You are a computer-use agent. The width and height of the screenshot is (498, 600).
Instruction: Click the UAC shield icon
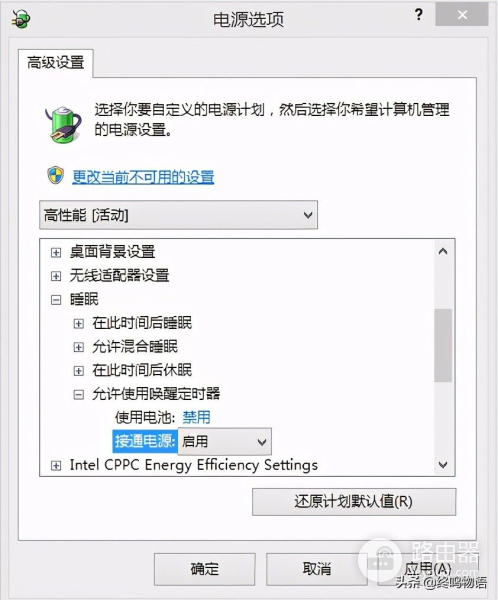coord(56,176)
